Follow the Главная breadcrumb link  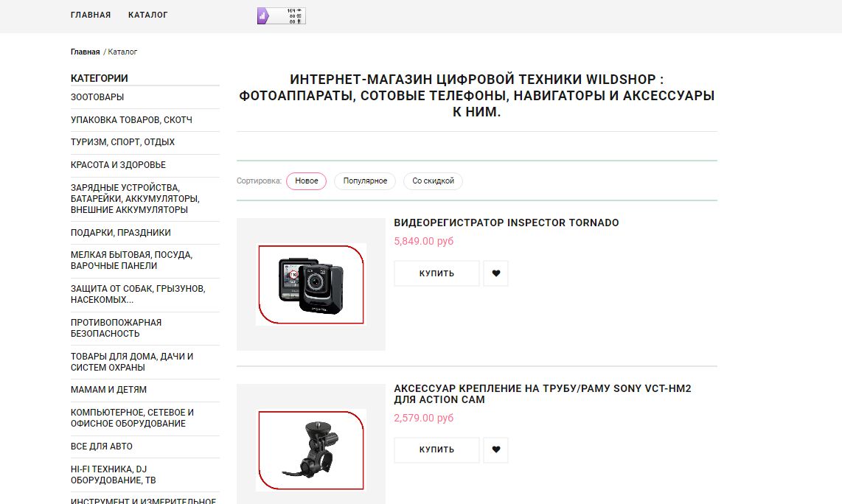[85, 52]
